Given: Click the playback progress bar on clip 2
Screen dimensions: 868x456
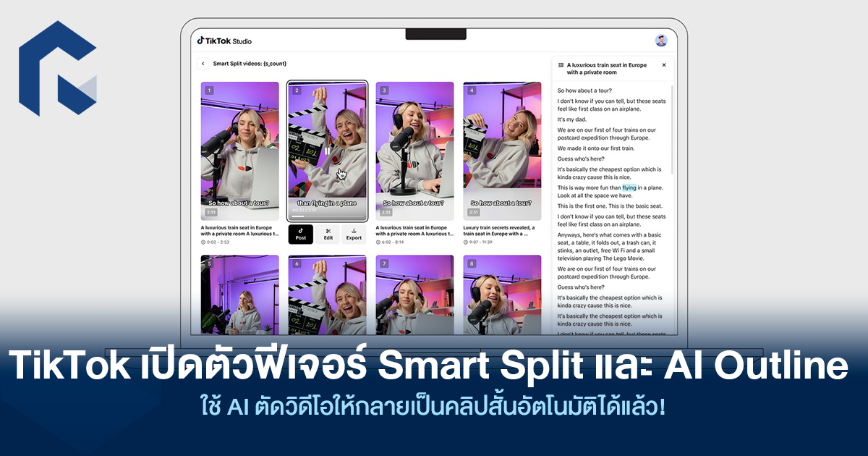Looking at the screenshot, I should tap(327, 216).
